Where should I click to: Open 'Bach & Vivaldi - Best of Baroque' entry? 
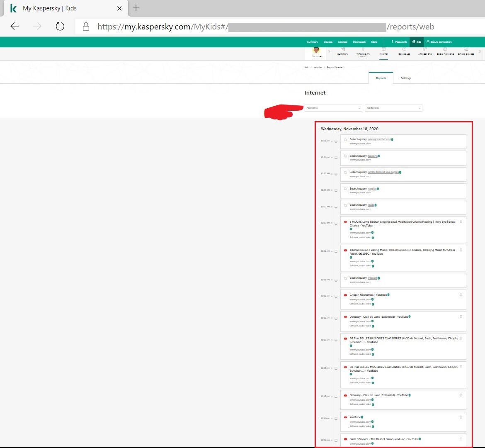pyautogui.click(x=384, y=439)
